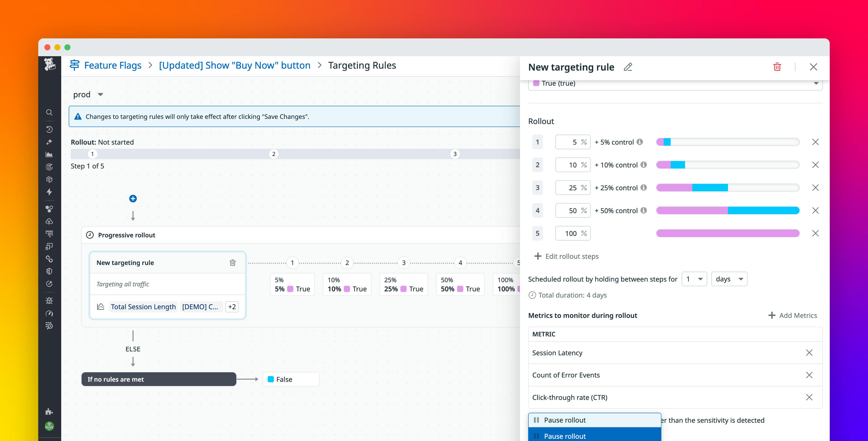
Task: Delete the rule card using its trash icon
Action: 233,263
